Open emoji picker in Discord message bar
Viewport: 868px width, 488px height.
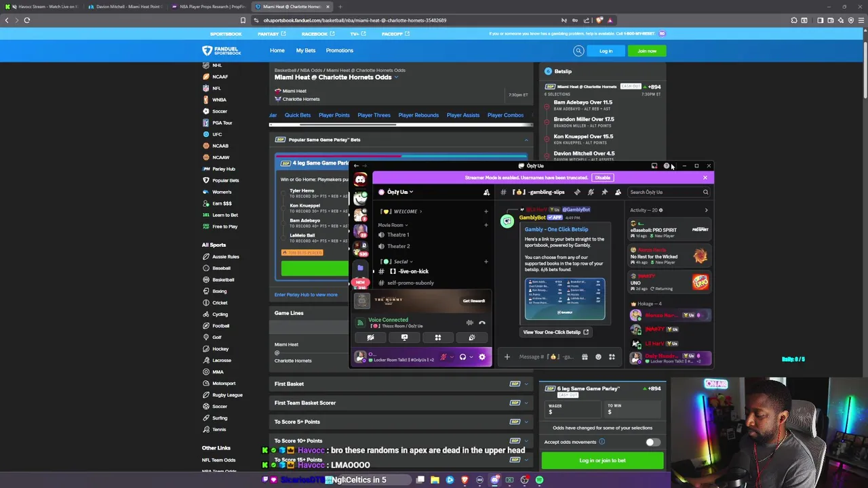598,357
